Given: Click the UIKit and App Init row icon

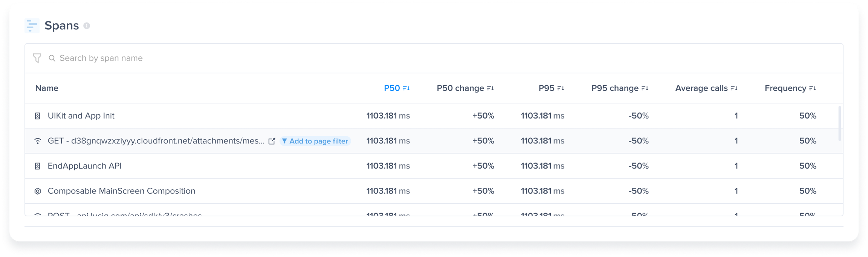Looking at the screenshot, I should (38, 116).
